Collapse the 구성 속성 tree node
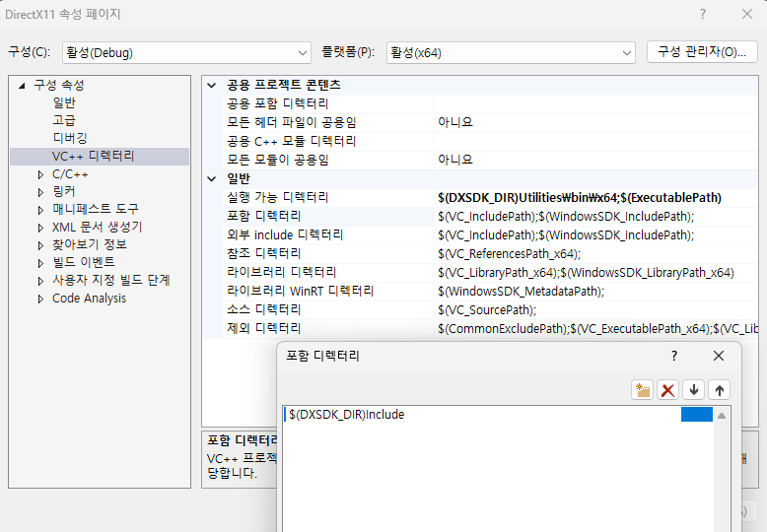The width and height of the screenshot is (767, 532). (x=22, y=86)
